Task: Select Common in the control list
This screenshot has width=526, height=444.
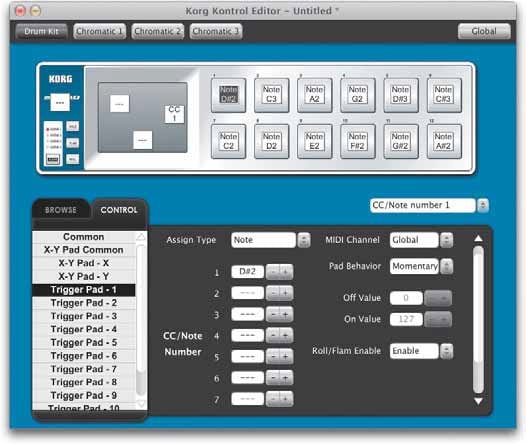Action: pos(84,237)
